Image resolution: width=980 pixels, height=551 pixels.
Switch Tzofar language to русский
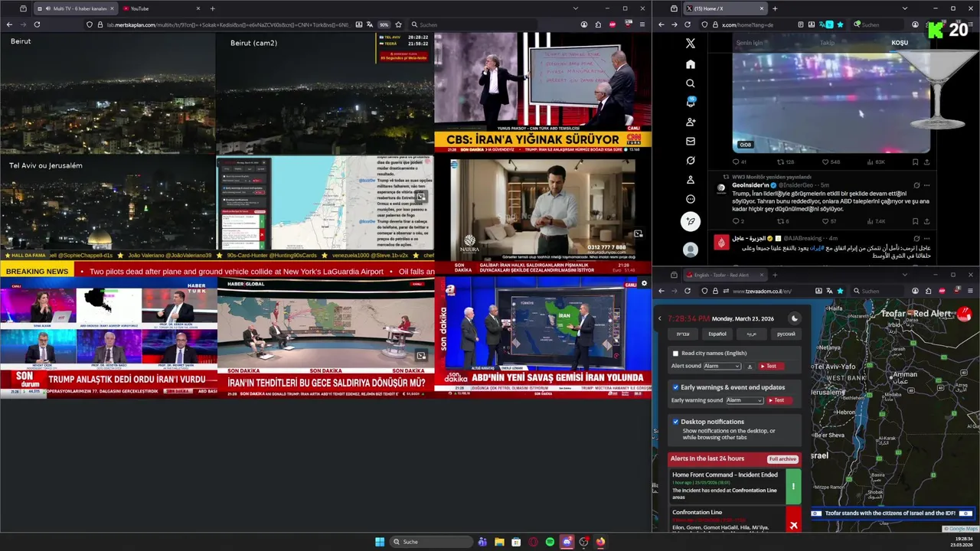pyautogui.click(x=786, y=334)
